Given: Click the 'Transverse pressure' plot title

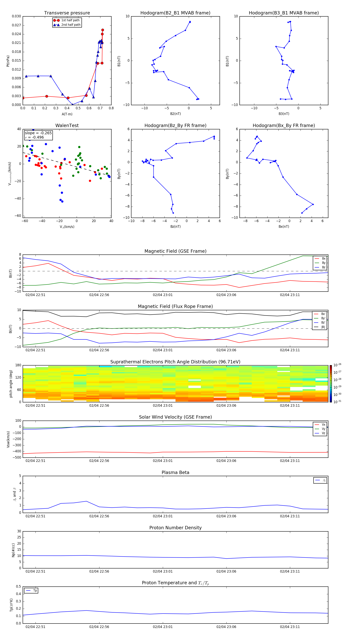Looking at the screenshot, I should tap(67, 13).
